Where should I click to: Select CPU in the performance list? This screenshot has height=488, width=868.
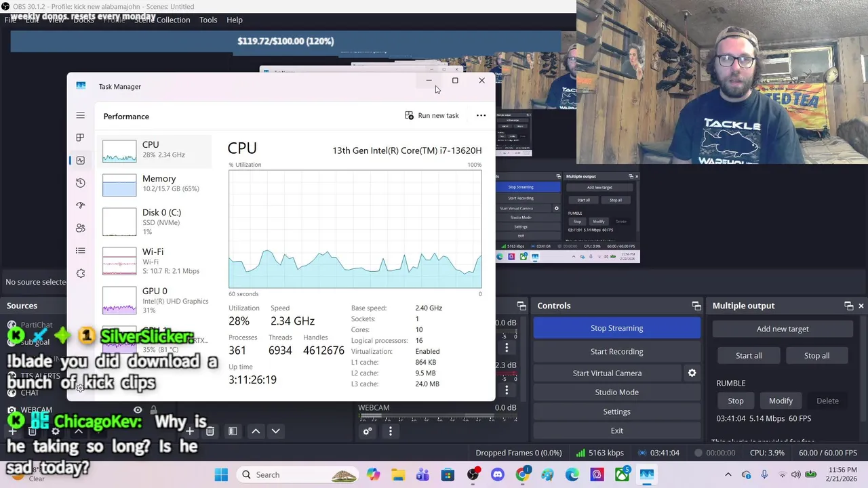point(155,150)
